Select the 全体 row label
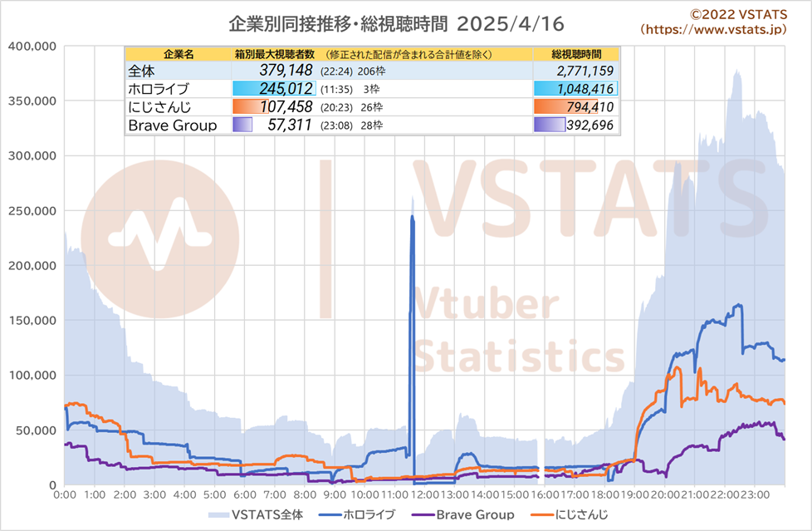The width and height of the screenshot is (812, 531). click(x=141, y=71)
